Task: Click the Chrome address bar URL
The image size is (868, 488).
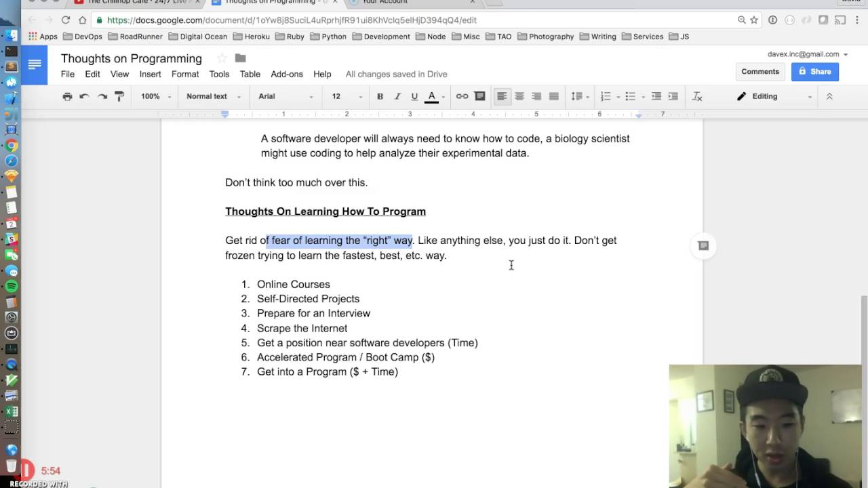Action: coord(292,20)
